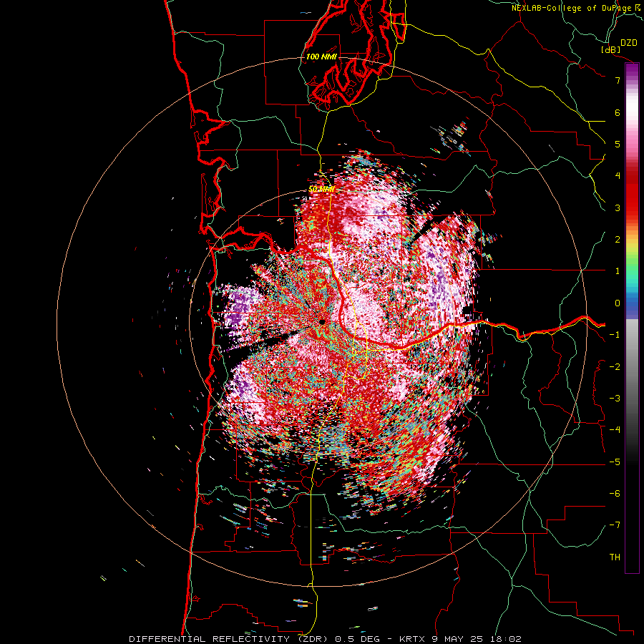Click the color scale value -5
Image resolution: width=644 pixels, height=644 pixels.
click(615, 462)
